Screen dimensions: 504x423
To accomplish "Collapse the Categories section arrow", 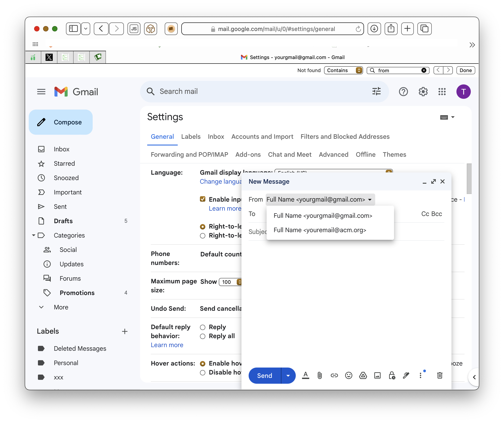I will click(x=34, y=235).
